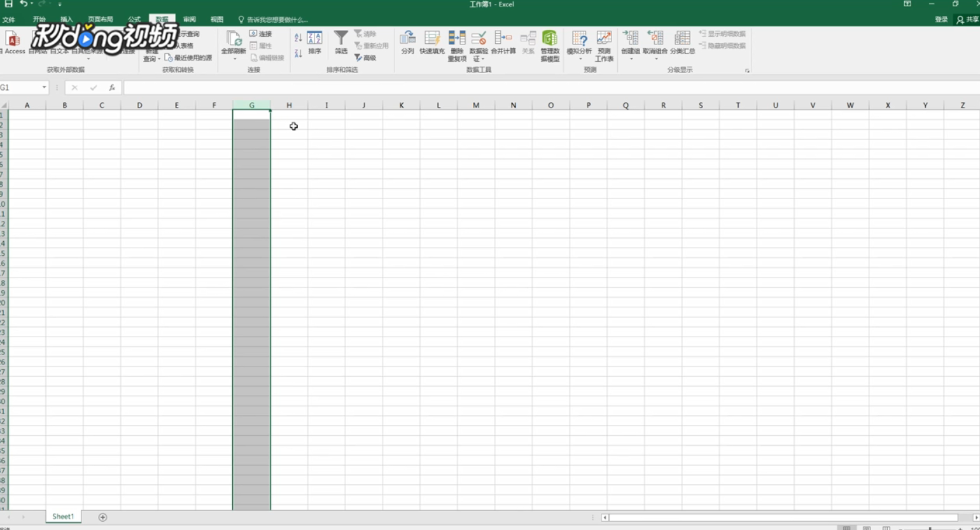Switch to the 公式 Formulas tab

[134, 20]
